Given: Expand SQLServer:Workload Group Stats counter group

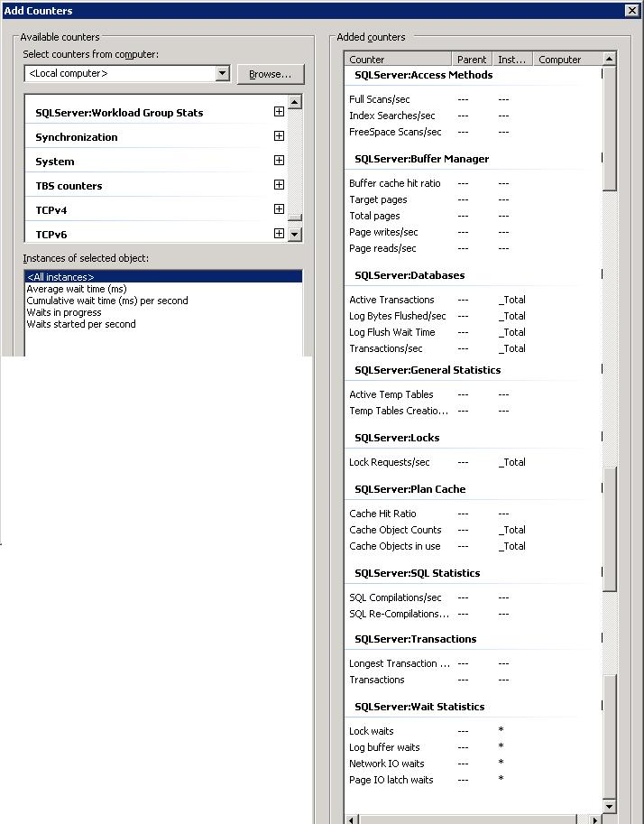Looking at the screenshot, I should click(279, 111).
